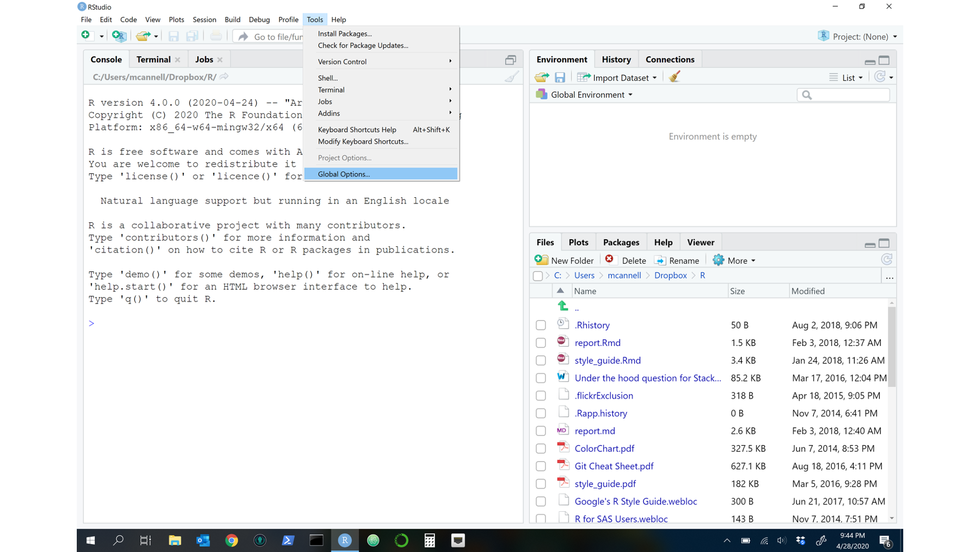Screen dimensions: 980x552
Task: Open the List view dropdown
Action: [846, 77]
